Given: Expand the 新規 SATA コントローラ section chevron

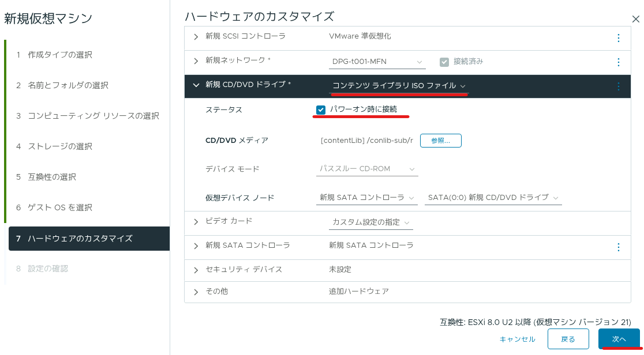Looking at the screenshot, I should pos(196,246).
